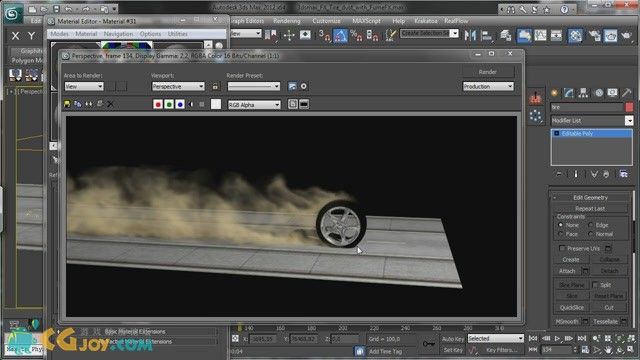Viewport: 640px width, 360px height.
Task: Open Material Editor toolbar icon
Action: (x=575, y=36)
